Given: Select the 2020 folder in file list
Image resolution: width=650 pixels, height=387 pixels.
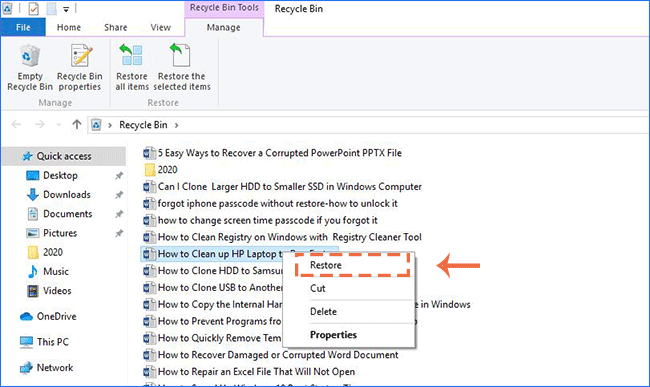Looking at the screenshot, I should click(160, 169).
